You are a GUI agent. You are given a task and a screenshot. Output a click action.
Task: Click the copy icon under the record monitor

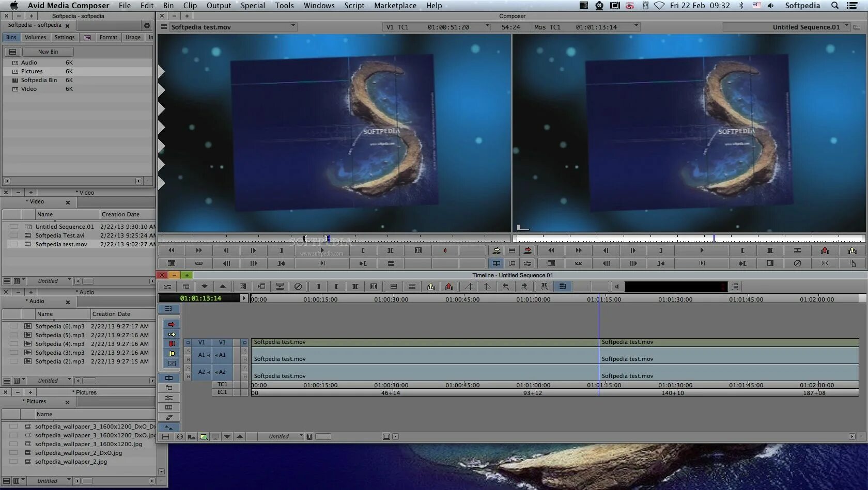[852, 263]
